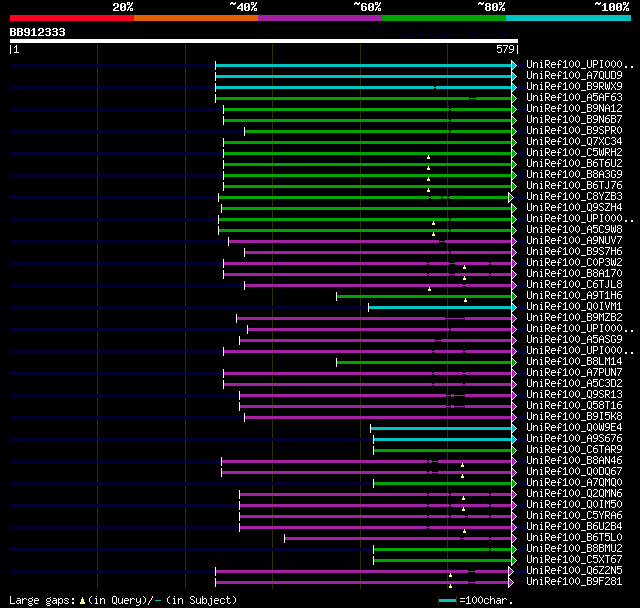
Task: Open hit UniRef100_A7QUD9
Action: coord(574,75)
